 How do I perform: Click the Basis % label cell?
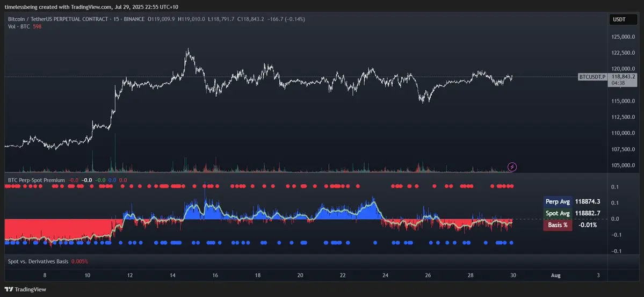point(558,224)
